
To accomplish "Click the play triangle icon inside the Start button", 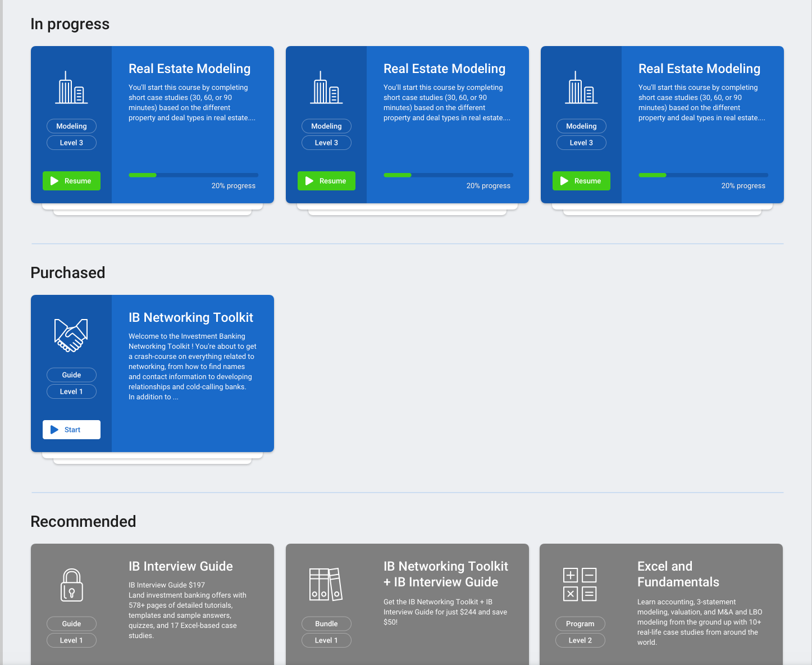I will tap(54, 430).
